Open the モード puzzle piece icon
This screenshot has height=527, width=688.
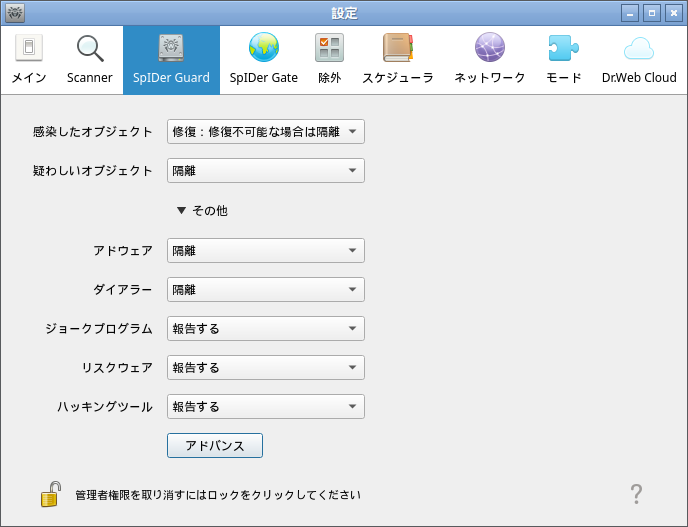pos(564,47)
